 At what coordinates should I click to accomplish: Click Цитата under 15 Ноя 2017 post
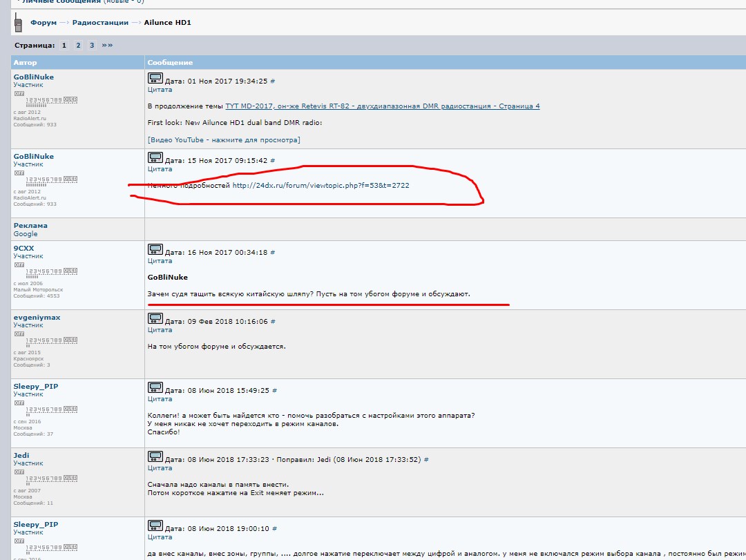[x=160, y=169]
